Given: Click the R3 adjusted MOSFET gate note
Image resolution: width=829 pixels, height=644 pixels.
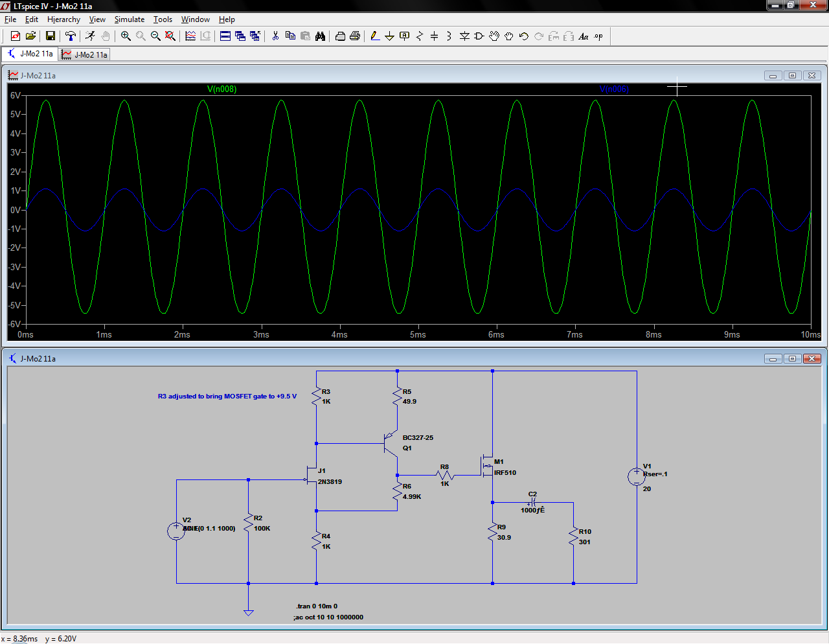Looking at the screenshot, I should (227, 396).
